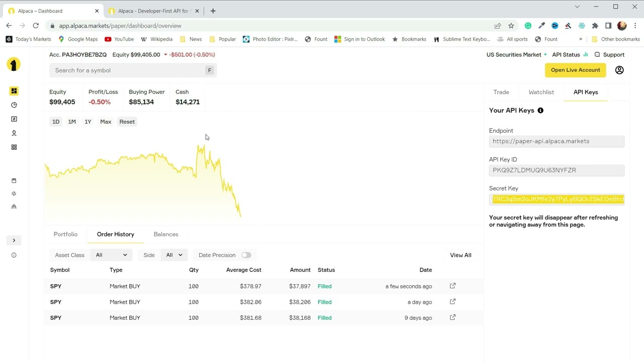This screenshot has height=362, width=644.
Task: Select the 1M chart range
Action: tap(72, 122)
